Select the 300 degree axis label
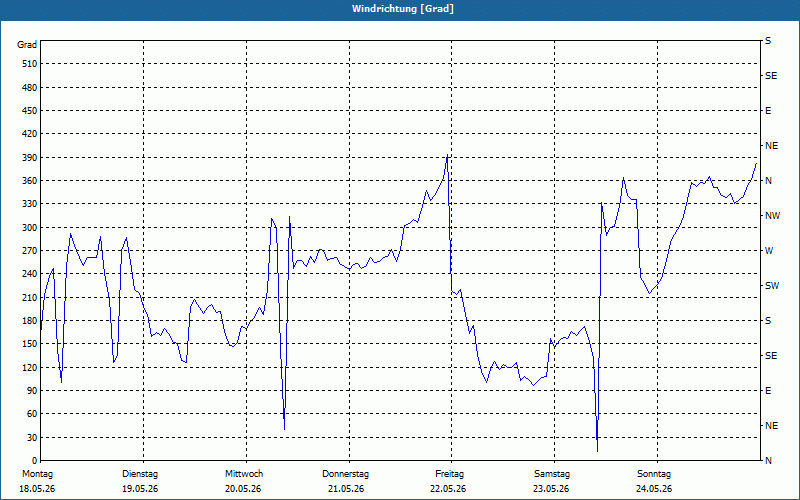The image size is (800, 500). pos(30,228)
